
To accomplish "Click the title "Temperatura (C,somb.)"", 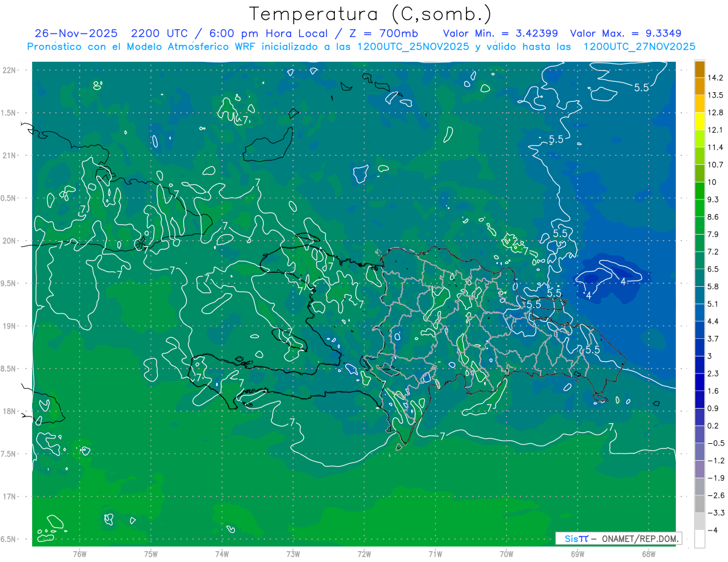I will point(371,14).
